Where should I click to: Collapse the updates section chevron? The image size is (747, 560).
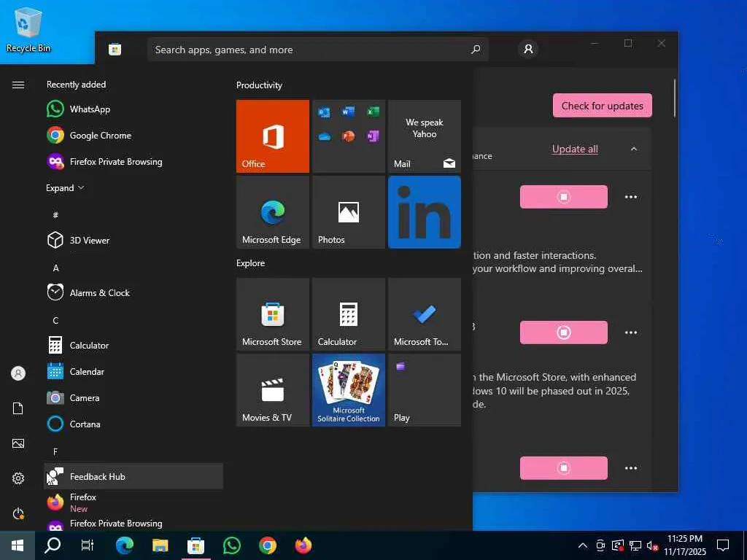pos(634,149)
